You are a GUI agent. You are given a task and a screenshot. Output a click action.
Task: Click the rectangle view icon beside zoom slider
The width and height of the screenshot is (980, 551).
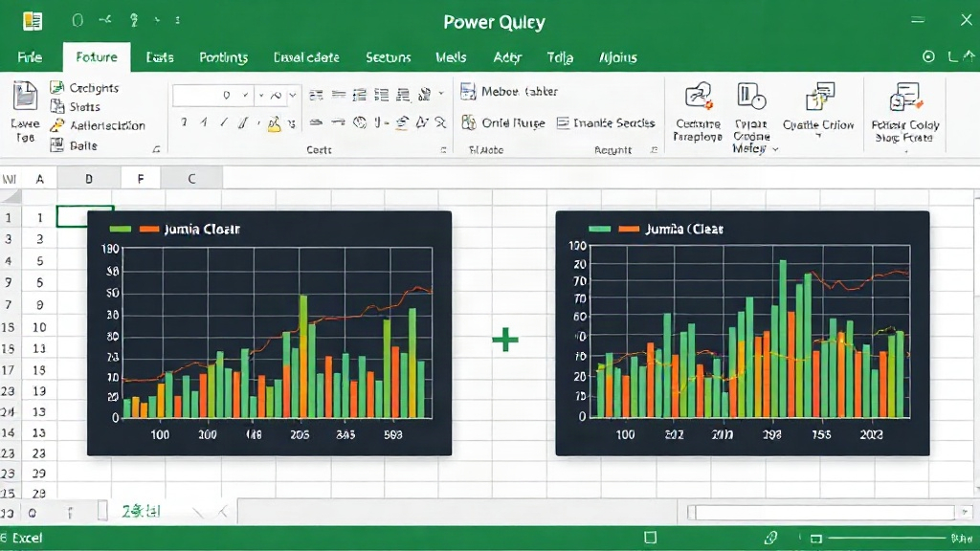pyautogui.click(x=815, y=538)
